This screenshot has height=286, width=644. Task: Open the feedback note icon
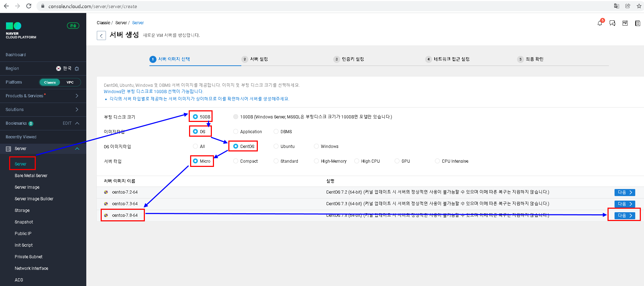point(625,23)
